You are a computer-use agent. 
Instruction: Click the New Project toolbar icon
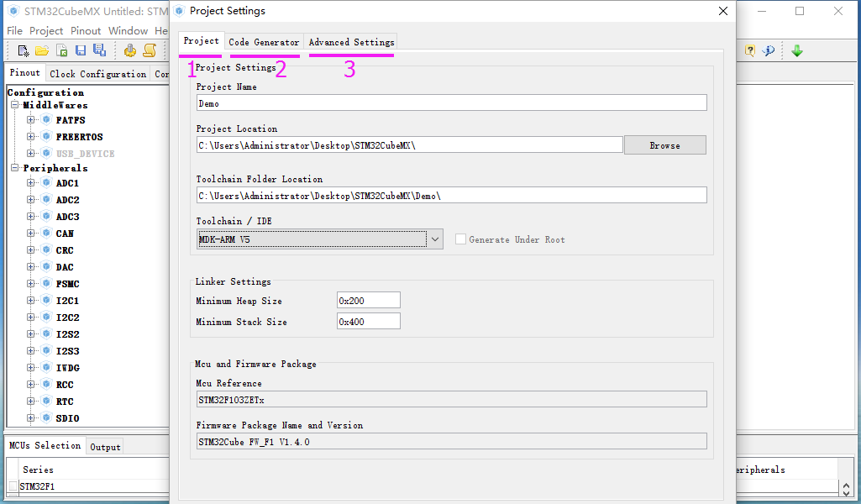(x=23, y=51)
